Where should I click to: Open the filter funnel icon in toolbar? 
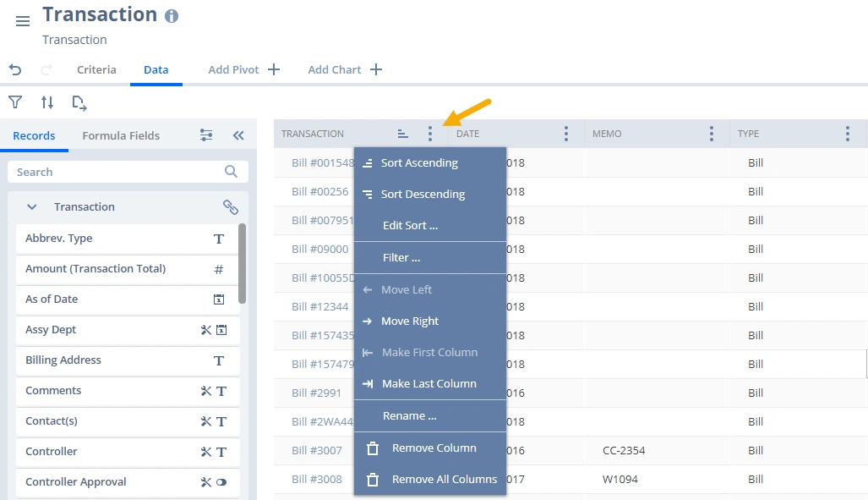tap(15, 102)
